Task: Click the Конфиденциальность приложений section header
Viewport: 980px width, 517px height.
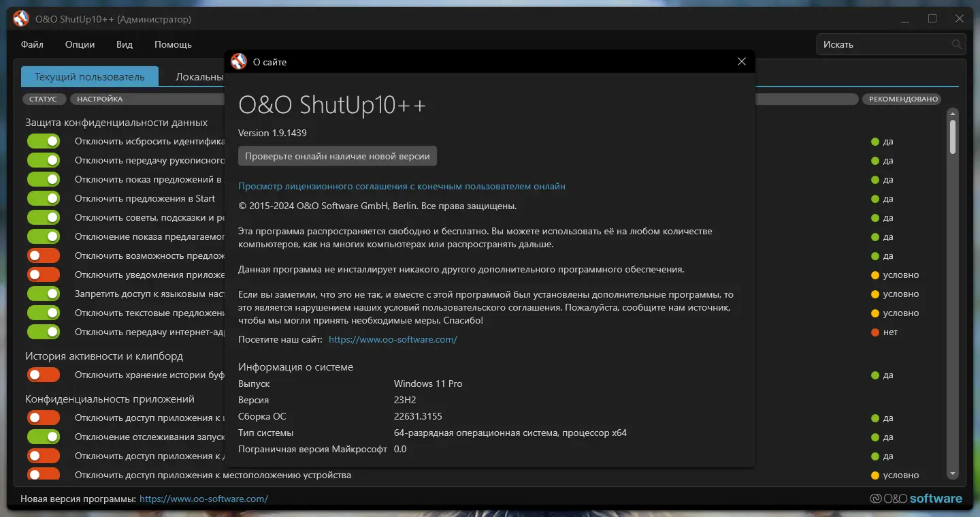Action: tap(110, 399)
